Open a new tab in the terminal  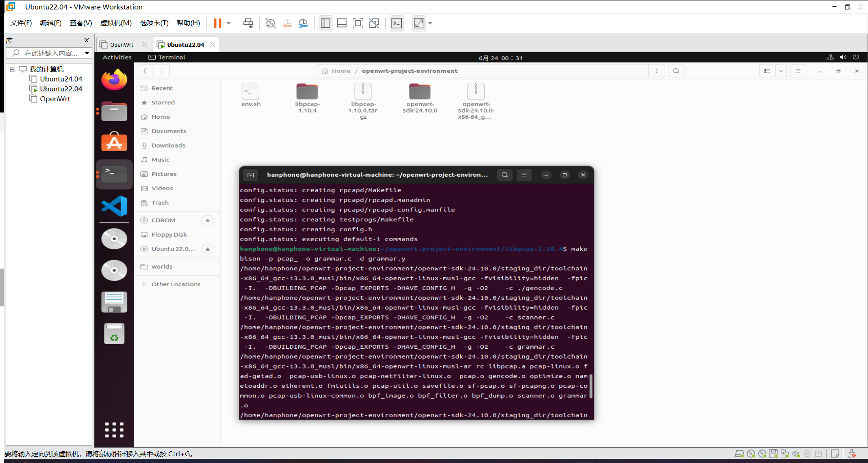click(251, 175)
